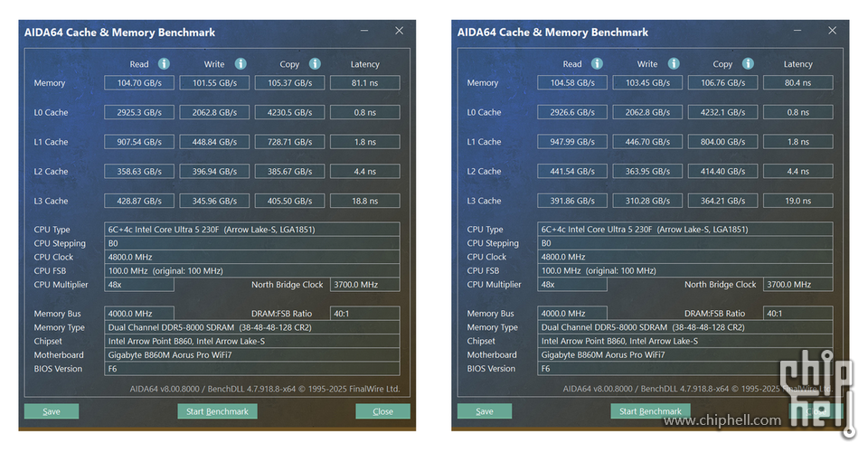Select the 405.50 GB/s L3 Cache Copy field

click(289, 201)
